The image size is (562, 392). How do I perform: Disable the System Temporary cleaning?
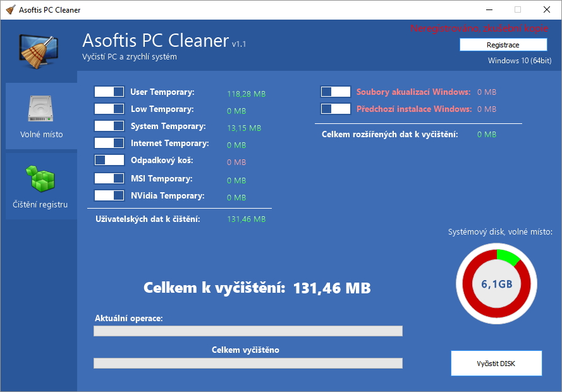(109, 125)
